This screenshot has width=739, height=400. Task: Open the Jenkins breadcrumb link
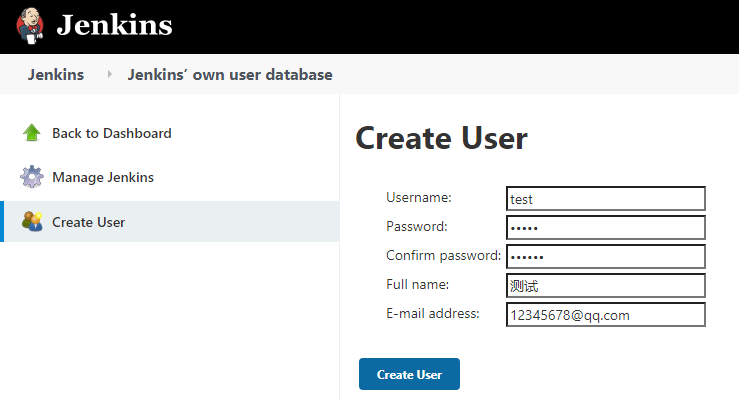pos(56,74)
